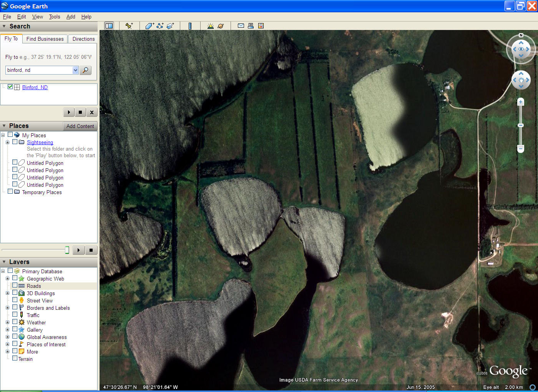
Task: Check the Temporary Places checkbox
Action: point(10,191)
